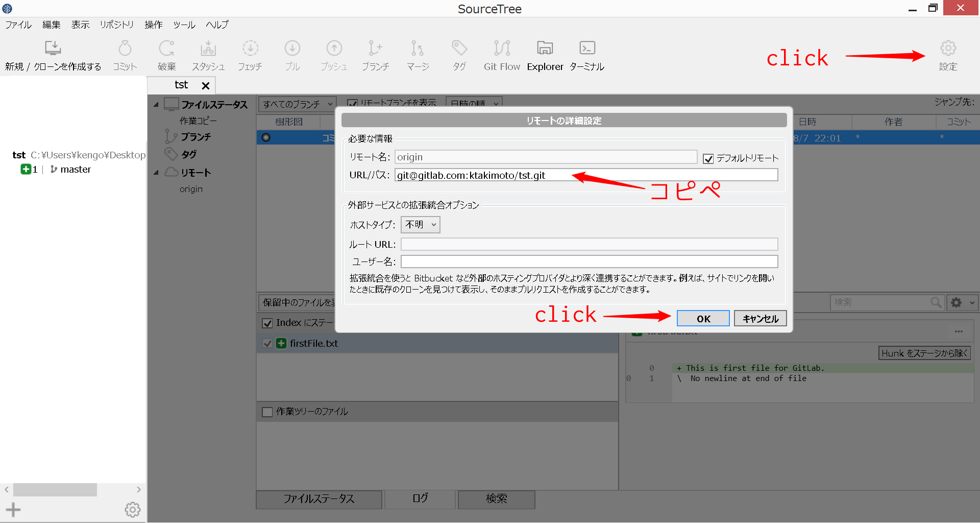Switch to the ファイルステータス bottom tab
The width and height of the screenshot is (980, 523).
pyautogui.click(x=319, y=499)
